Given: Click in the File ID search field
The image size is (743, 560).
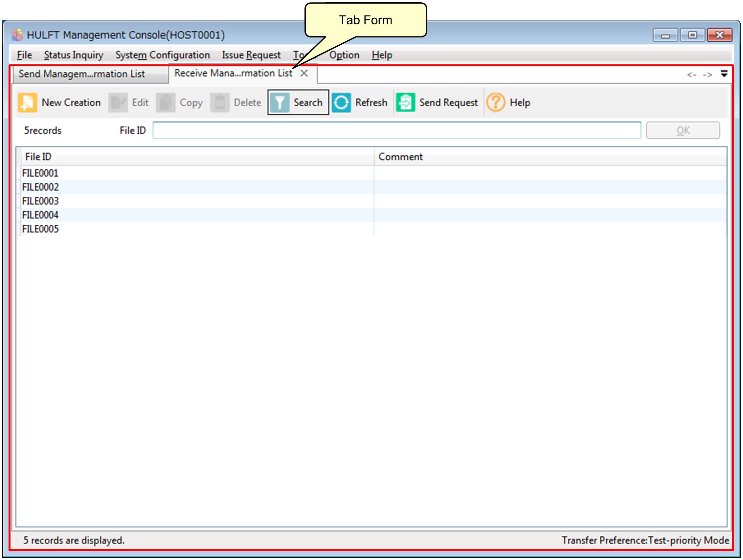Looking at the screenshot, I should [x=396, y=130].
